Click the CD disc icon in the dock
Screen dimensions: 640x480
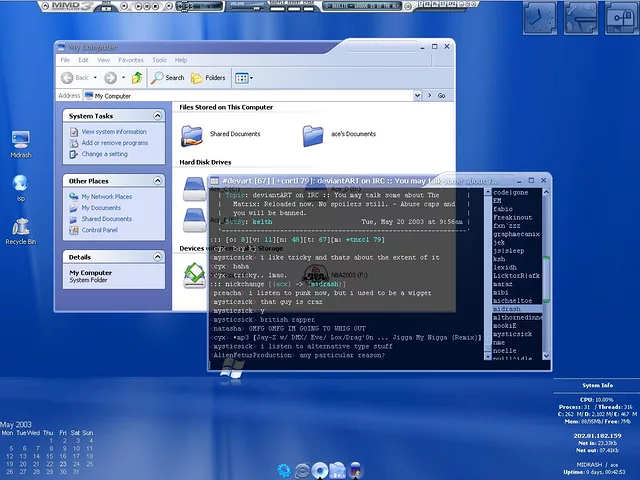pos(320,470)
